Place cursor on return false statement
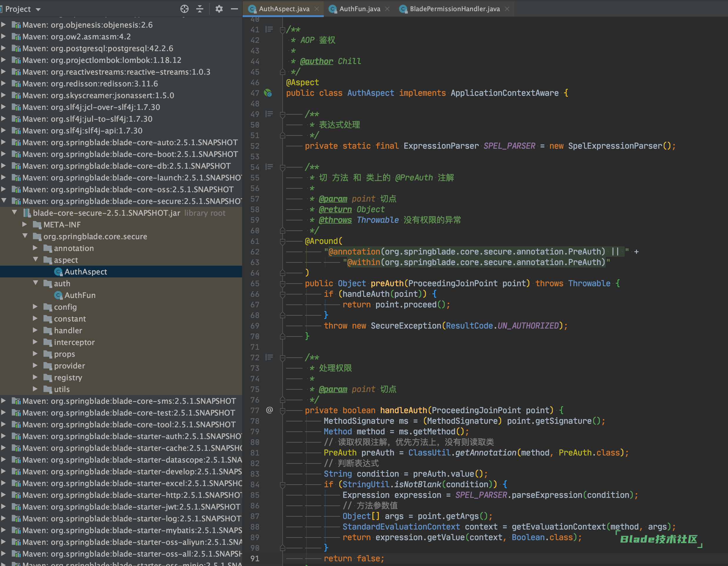The image size is (728, 566). [354, 559]
